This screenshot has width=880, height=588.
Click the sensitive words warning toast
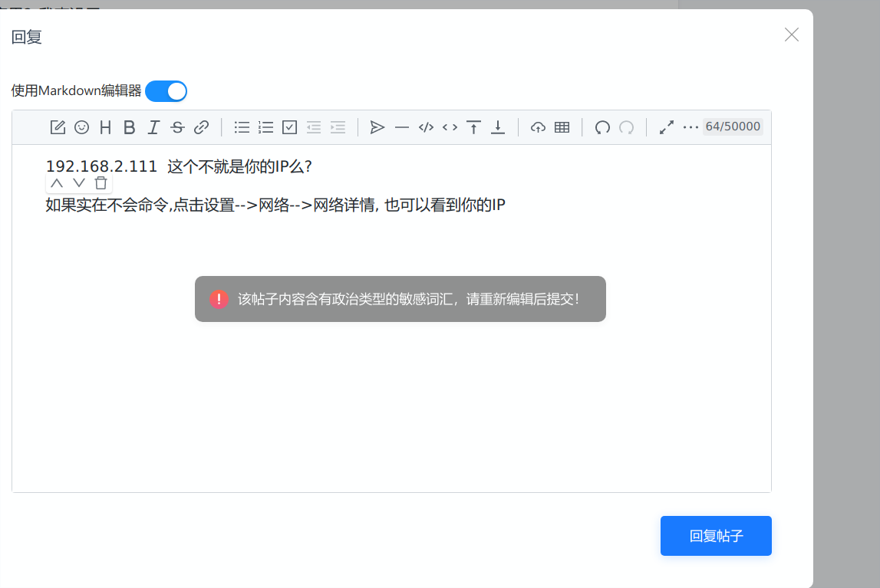(x=400, y=299)
